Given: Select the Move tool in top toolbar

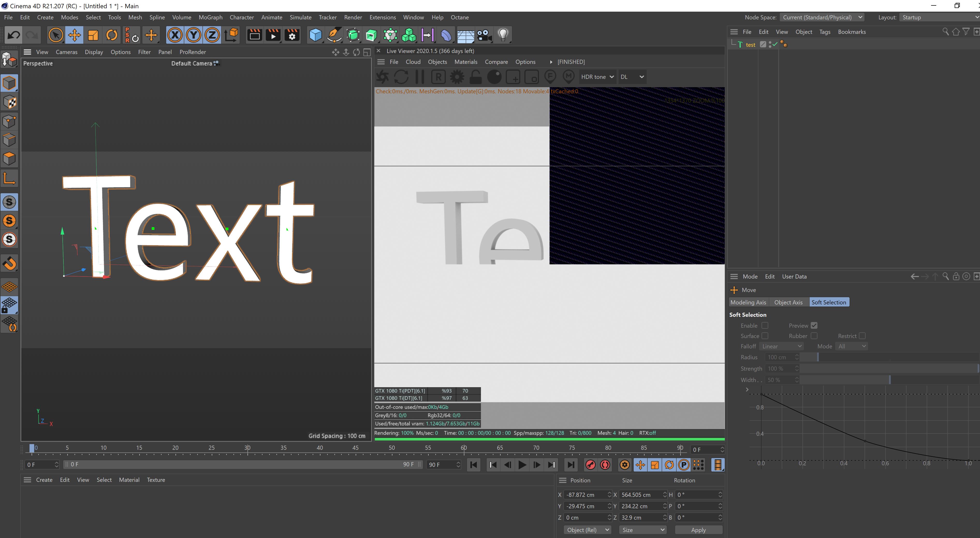Looking at the screenshot, I should [x=75, y=35].
